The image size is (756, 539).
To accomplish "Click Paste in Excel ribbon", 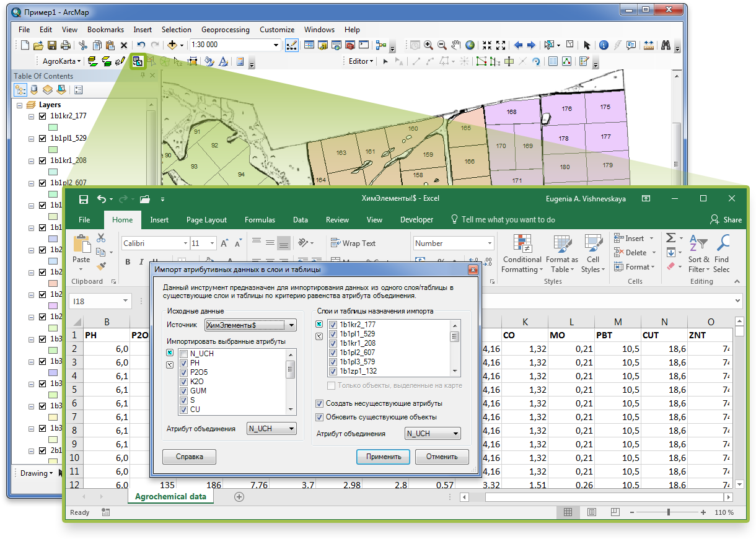I will [x=81, y=250].
